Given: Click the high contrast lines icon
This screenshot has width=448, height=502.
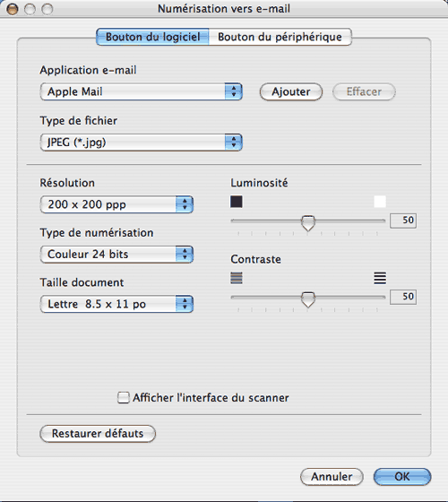Looking at the screenshot, I should tap(380, 278).
